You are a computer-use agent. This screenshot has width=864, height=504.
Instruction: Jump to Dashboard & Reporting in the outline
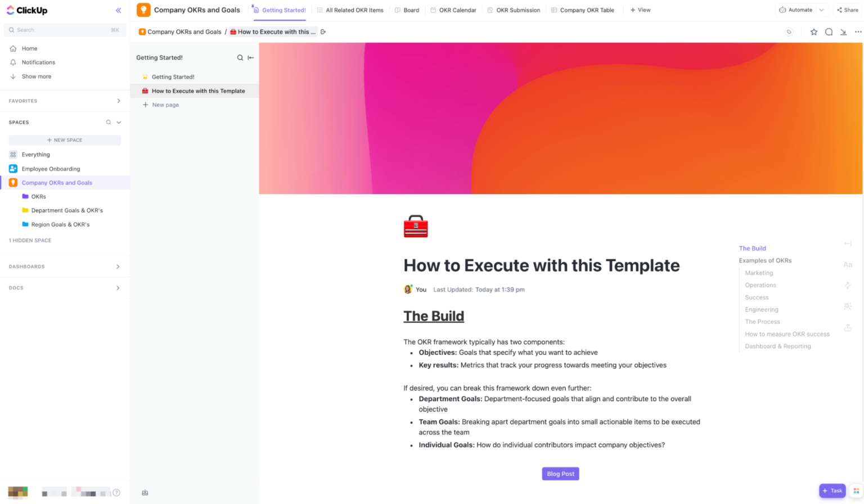(x=778, y=346)
